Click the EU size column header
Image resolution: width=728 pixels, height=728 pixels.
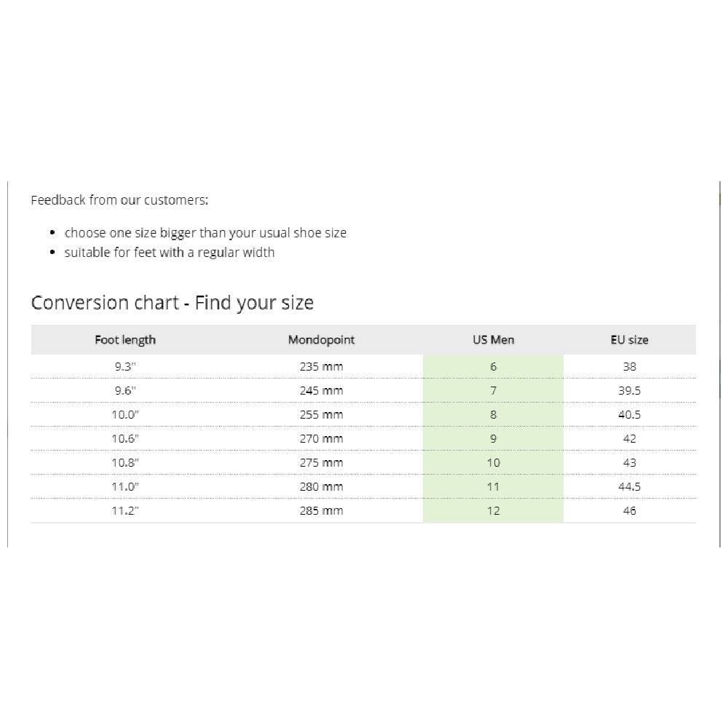point(629,340)
